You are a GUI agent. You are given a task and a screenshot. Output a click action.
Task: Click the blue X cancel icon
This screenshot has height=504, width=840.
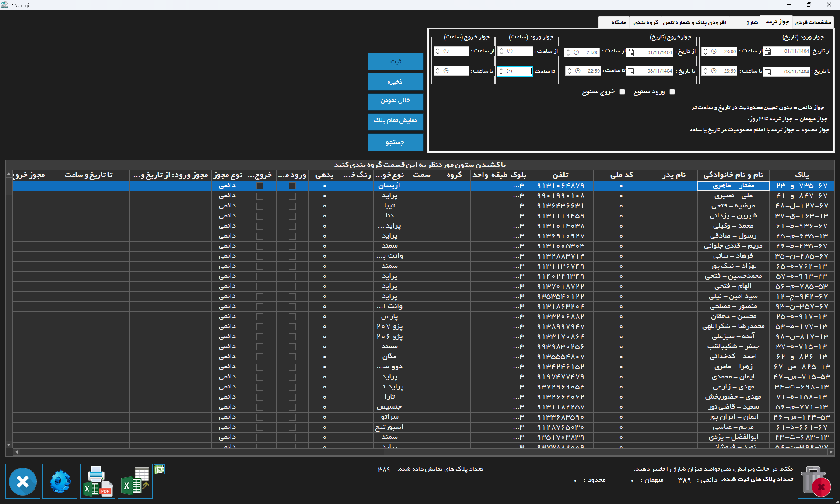(23, 481)
